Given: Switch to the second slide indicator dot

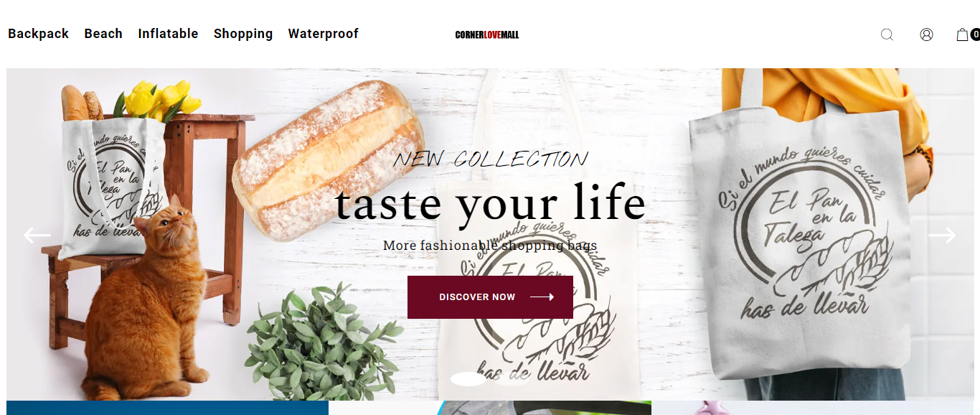Looking at the screenshot, I should click(512, 378).
